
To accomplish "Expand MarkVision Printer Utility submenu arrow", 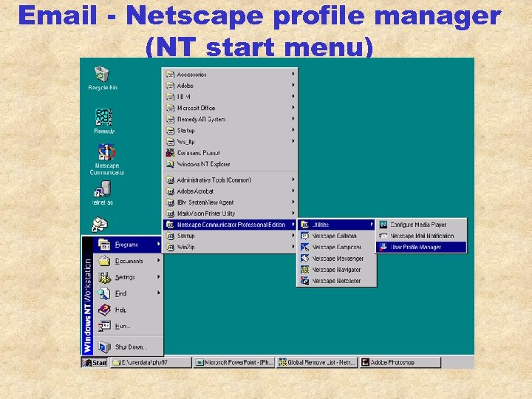I will (x=293, y=213).
